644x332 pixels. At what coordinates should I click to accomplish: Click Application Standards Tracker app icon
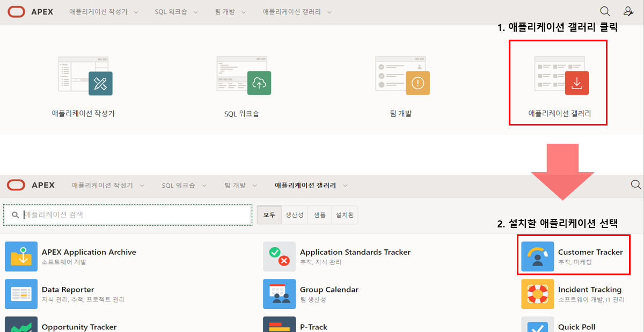click(279, 256)
